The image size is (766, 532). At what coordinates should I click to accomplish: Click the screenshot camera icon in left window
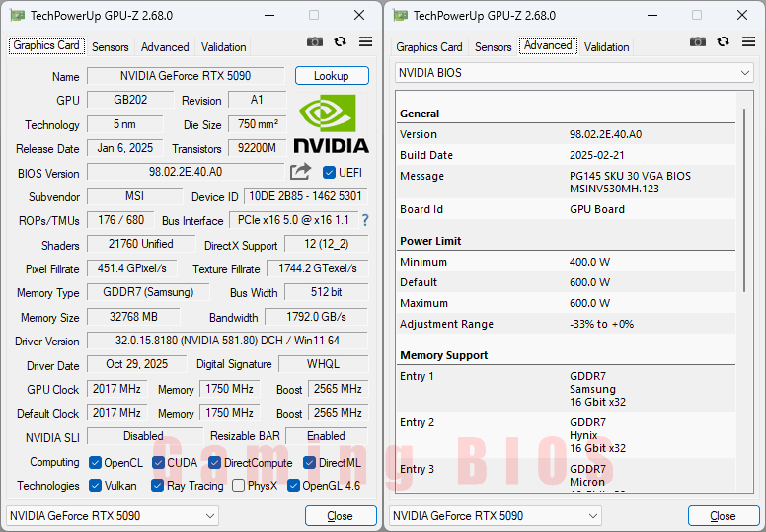pos(315,42)
